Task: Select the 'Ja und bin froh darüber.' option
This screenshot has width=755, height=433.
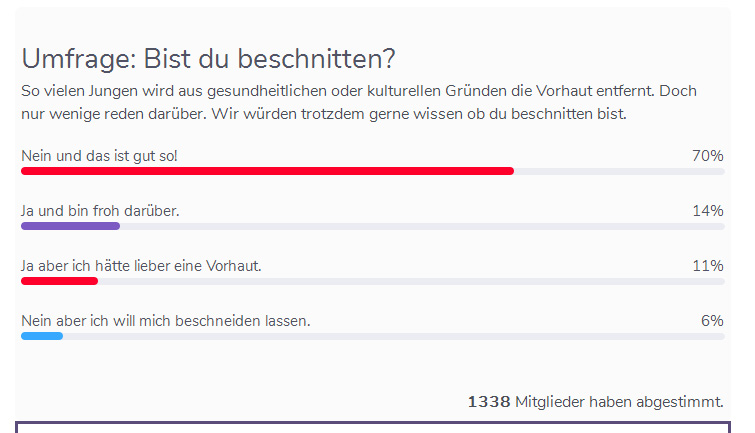Action: coord(100,210)
